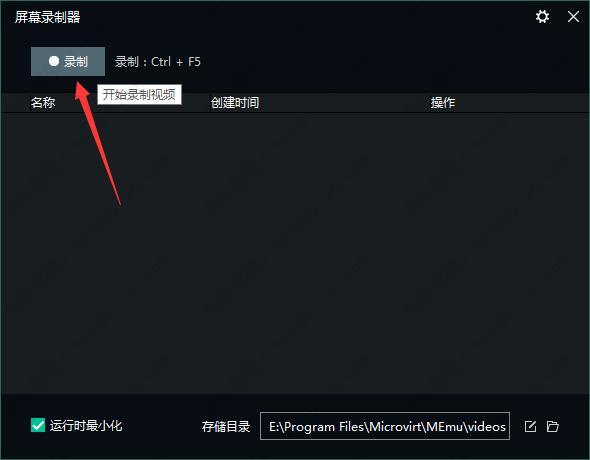Close the 屏幕录制器 window
The width and height of the screenshot is (590, 460).
point(573,17)
